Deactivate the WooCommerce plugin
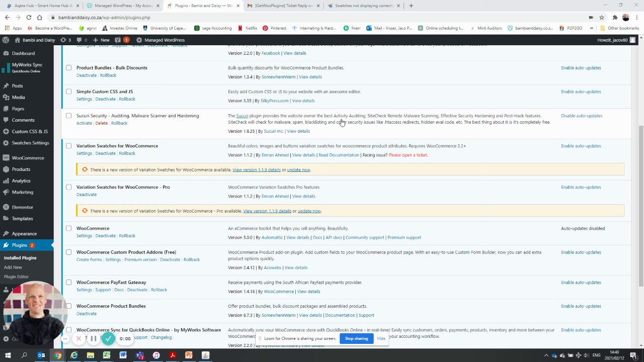 click(105, 236)
